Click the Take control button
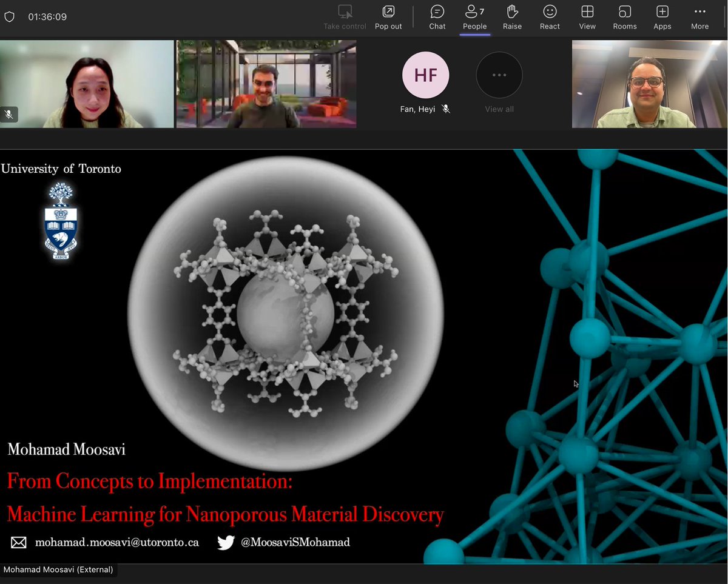Screen dimensions: 728x584 tap(345, 16)
